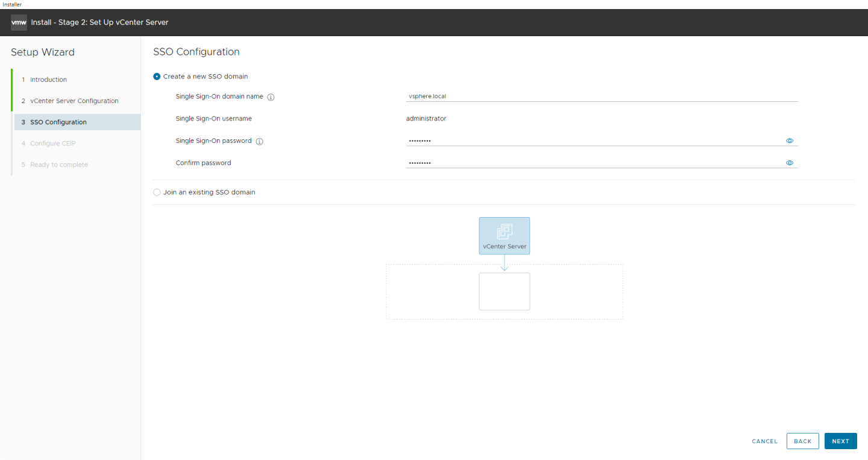Click the vCenter Server diagram icon
868x460 pixels.
coord(505,235)
